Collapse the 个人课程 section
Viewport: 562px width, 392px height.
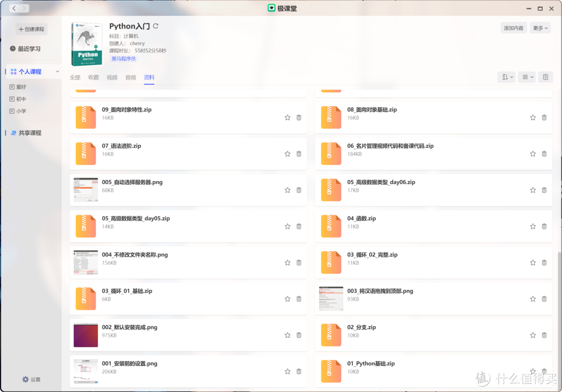[57, 72]
